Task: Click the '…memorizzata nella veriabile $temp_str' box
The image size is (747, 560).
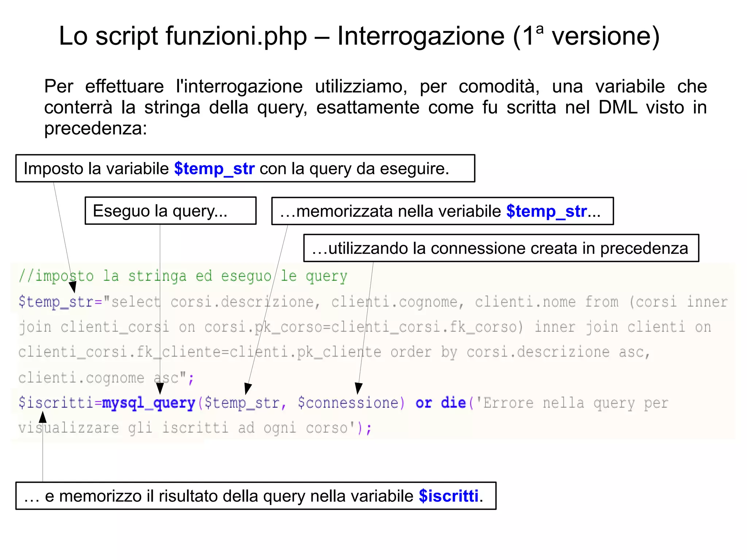Action: (x=442, y=211)
